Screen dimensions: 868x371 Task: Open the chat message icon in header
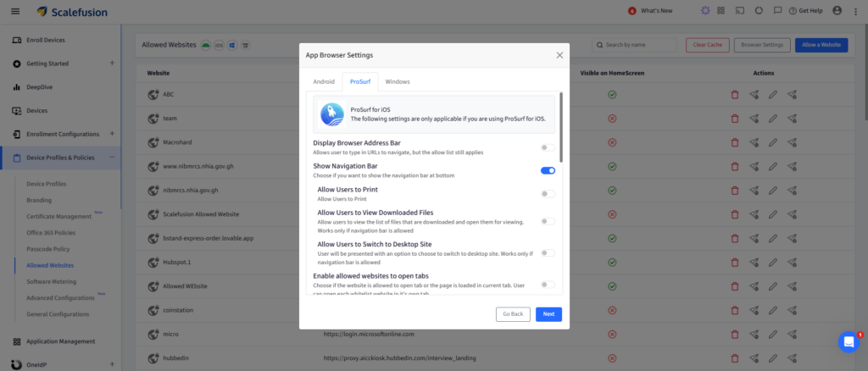[x=778, y=10]
